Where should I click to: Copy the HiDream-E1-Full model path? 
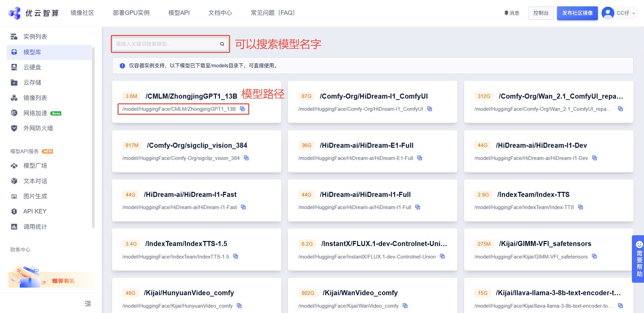(420, 158)
